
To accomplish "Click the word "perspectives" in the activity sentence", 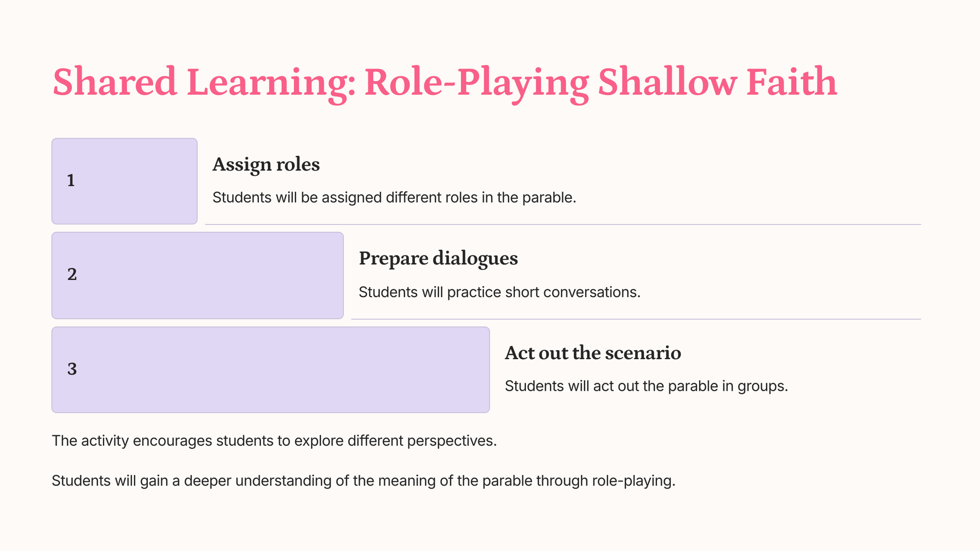I will pos(452,441).
